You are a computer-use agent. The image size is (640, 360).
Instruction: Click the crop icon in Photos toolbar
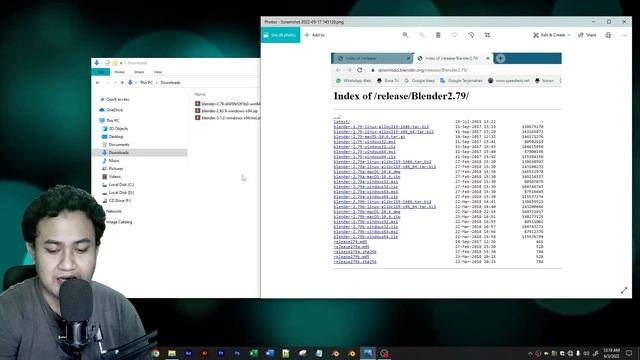point(487,35)
